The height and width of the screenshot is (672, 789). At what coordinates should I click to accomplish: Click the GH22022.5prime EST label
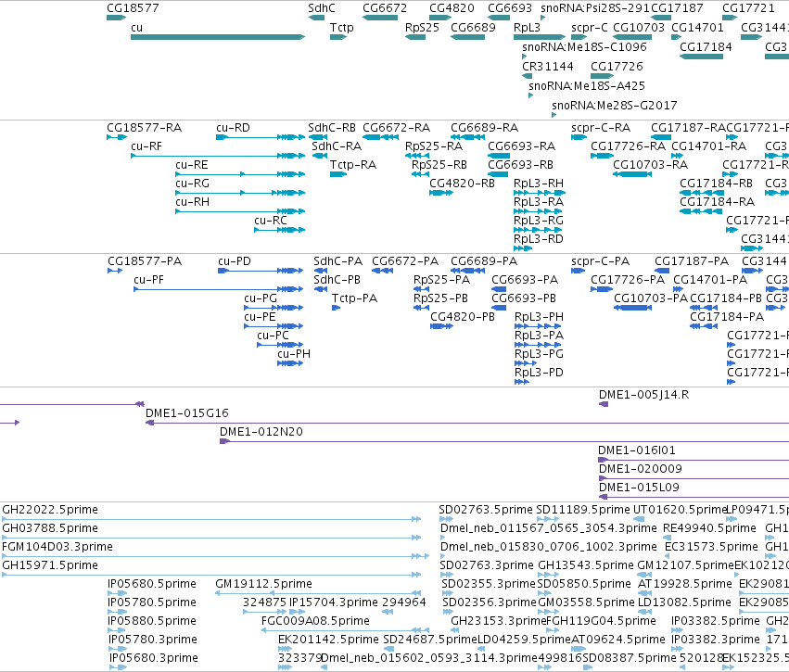[50, 510]
